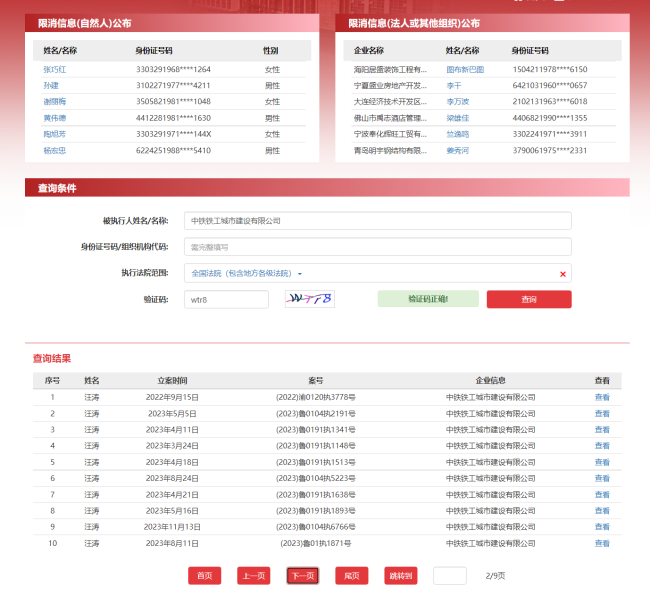This screenshot has width=650, height=603.
Task: Click the 案号 column header
Action: click(x=316, y=380)
